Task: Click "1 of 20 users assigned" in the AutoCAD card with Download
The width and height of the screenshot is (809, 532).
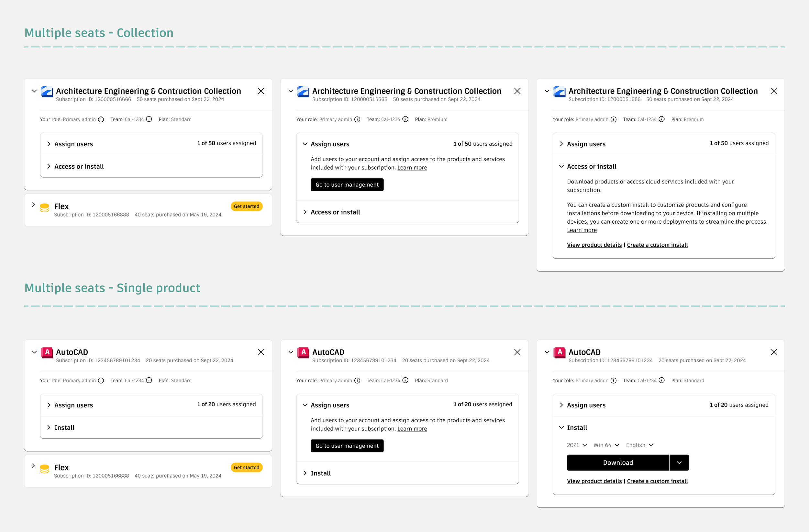Action: [739, 405]
